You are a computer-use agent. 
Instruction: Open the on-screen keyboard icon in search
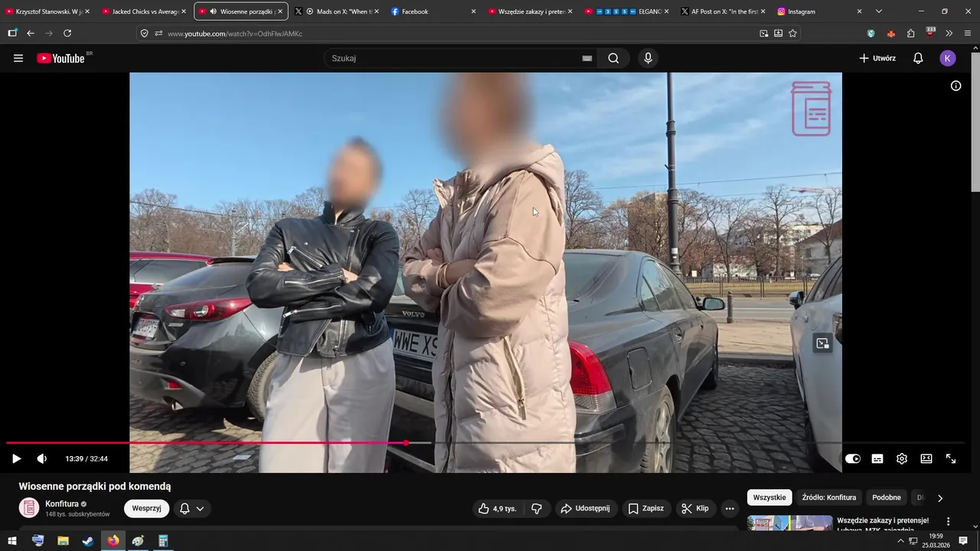[587, 58]
